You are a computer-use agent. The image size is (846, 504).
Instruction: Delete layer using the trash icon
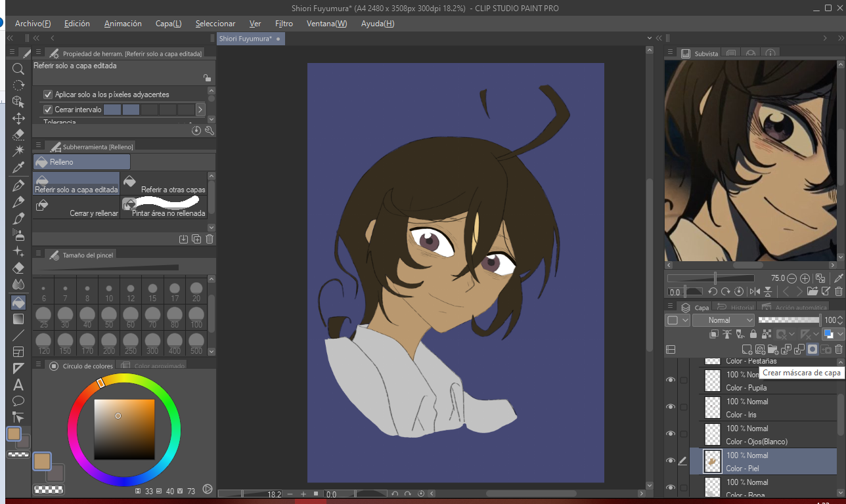pyautogui.click(x=839, y=350)
